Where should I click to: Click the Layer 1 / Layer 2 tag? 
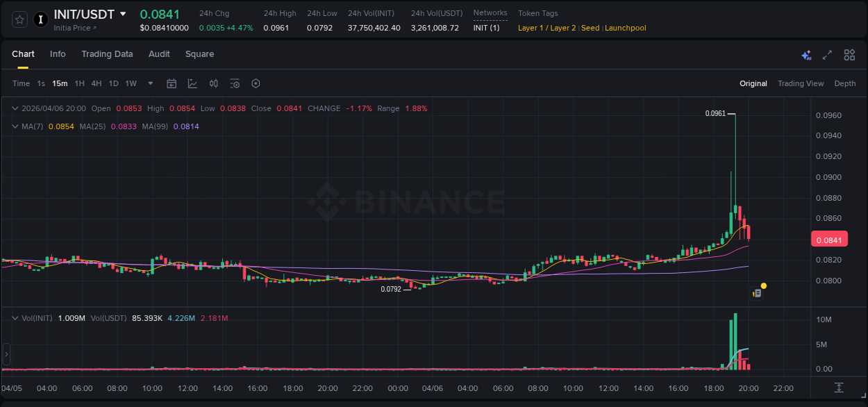click(x=547, y=28)
